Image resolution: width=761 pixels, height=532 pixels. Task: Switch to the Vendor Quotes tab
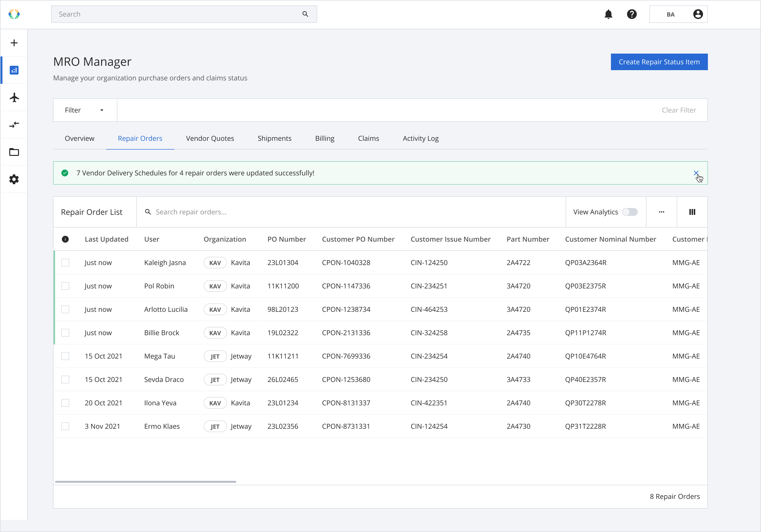coord(210,138)
